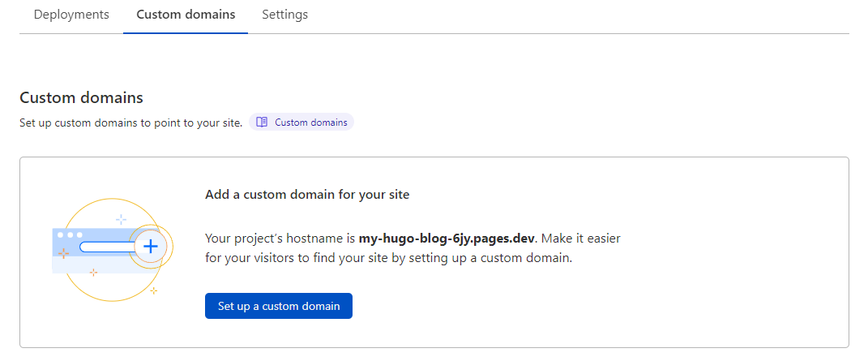
Task: Click the book icon in the docs badge
Action: 262,123
